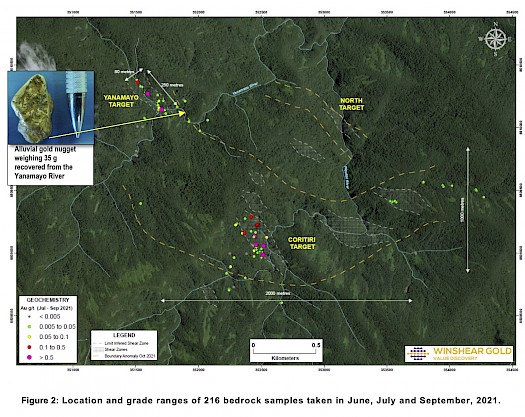Click the alluvial gold nugget caption text
The image size is (525, 417).
(x=45, y=163)
